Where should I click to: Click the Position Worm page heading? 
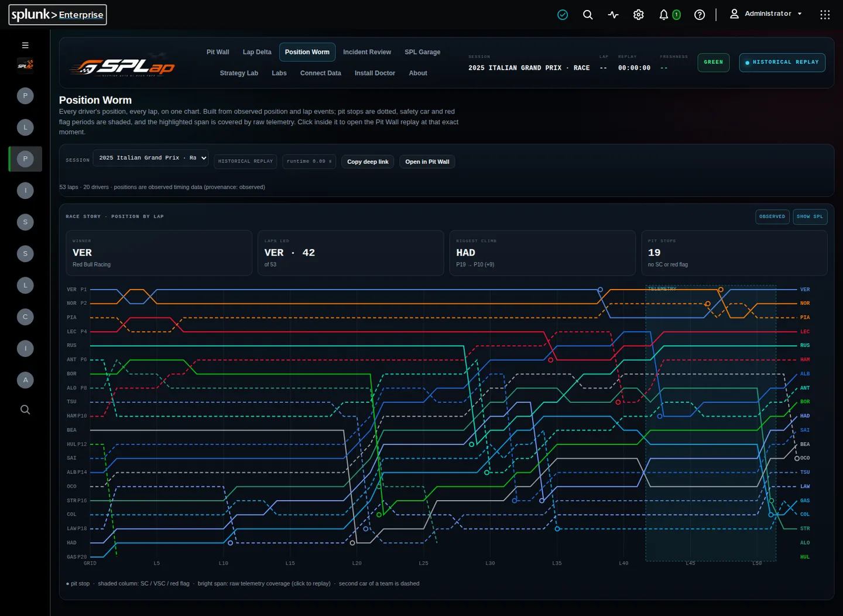(x=95, y=100)
